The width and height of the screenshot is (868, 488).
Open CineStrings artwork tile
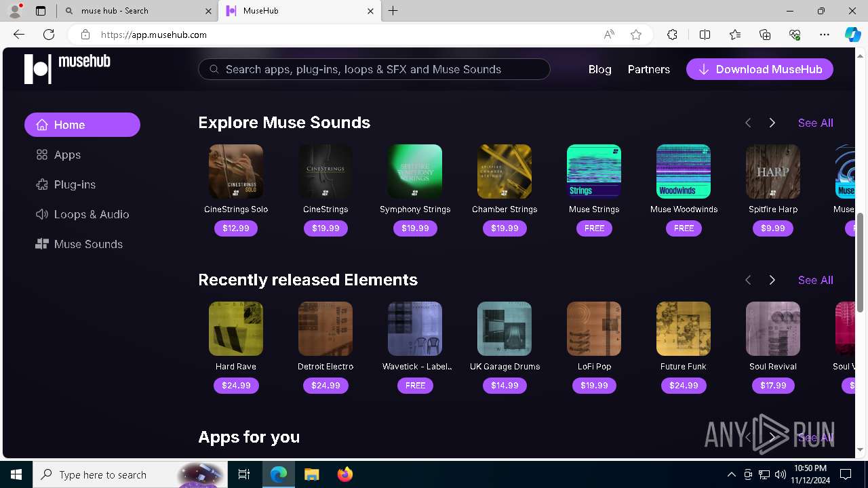tap(325, 171)
